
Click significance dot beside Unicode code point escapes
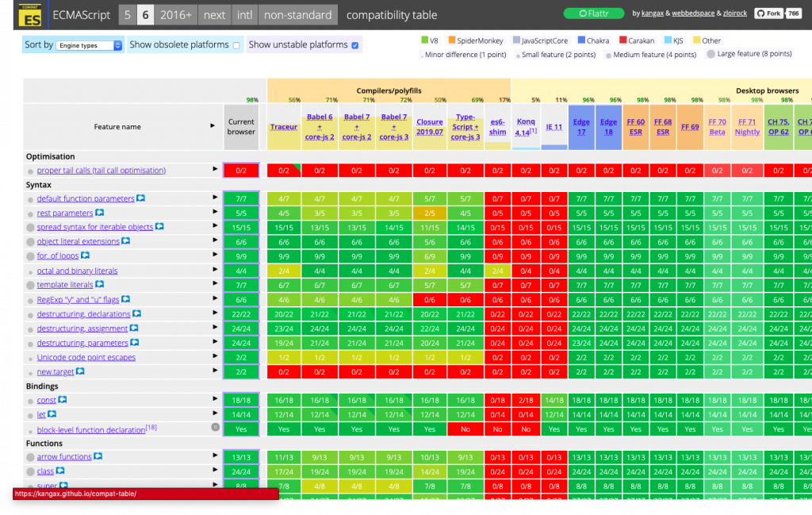[31, 359]
